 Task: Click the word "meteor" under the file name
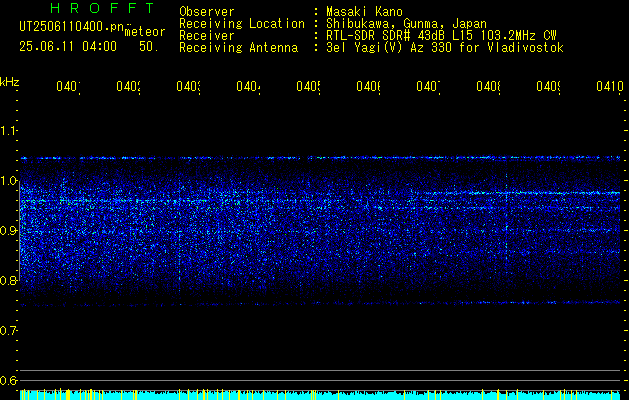(145, 32)
